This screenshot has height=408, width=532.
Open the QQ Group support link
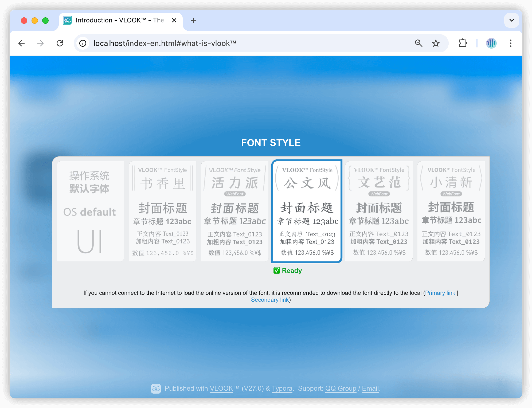[341, 389]
